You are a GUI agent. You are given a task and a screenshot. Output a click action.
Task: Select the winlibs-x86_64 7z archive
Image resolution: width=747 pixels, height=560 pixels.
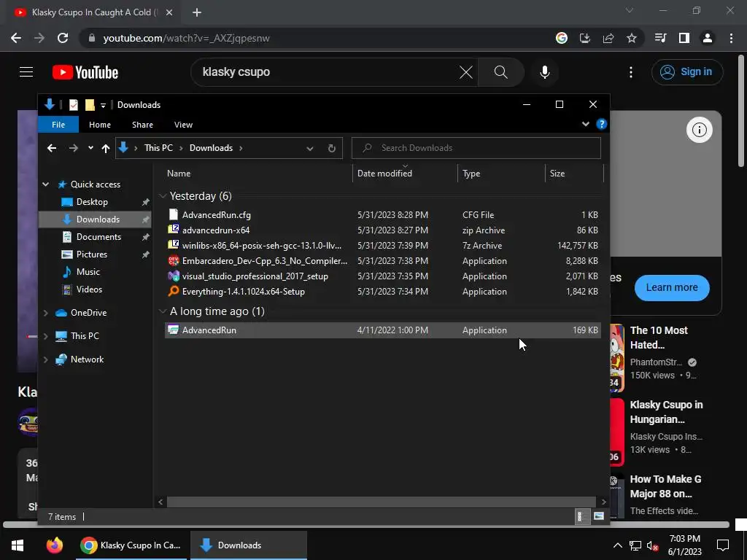click(382, 246)
